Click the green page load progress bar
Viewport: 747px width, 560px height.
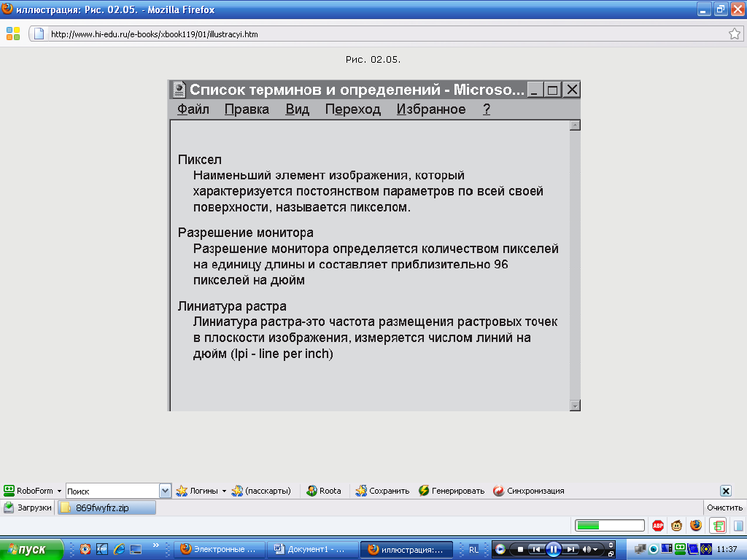click(610, 525)
